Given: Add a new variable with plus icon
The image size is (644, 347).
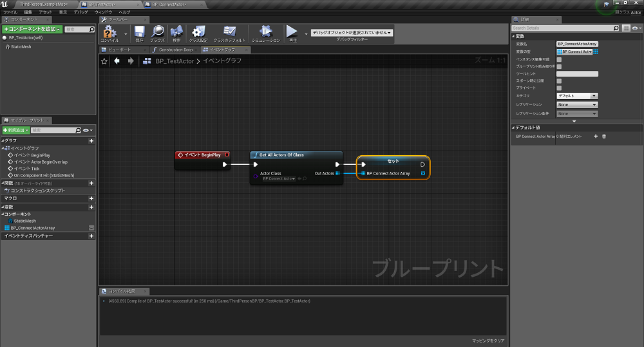Looking at the screenshot, I should coord(91,207).
